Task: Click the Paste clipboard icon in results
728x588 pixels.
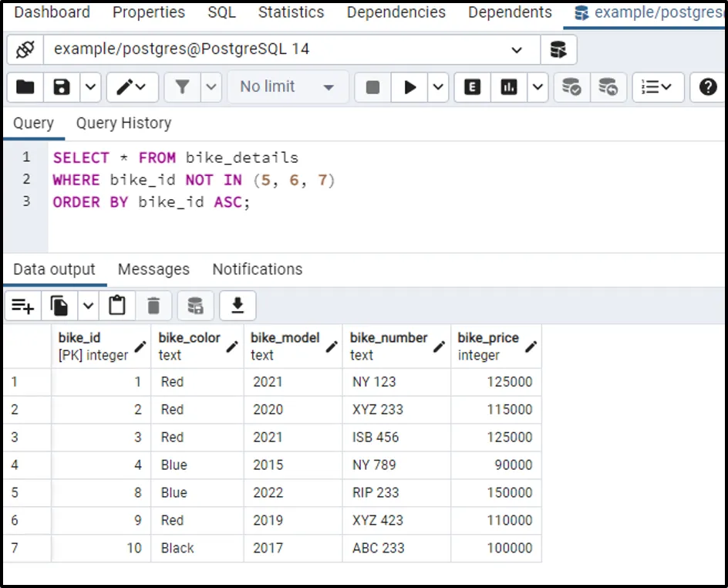Action: click(117, 306)
